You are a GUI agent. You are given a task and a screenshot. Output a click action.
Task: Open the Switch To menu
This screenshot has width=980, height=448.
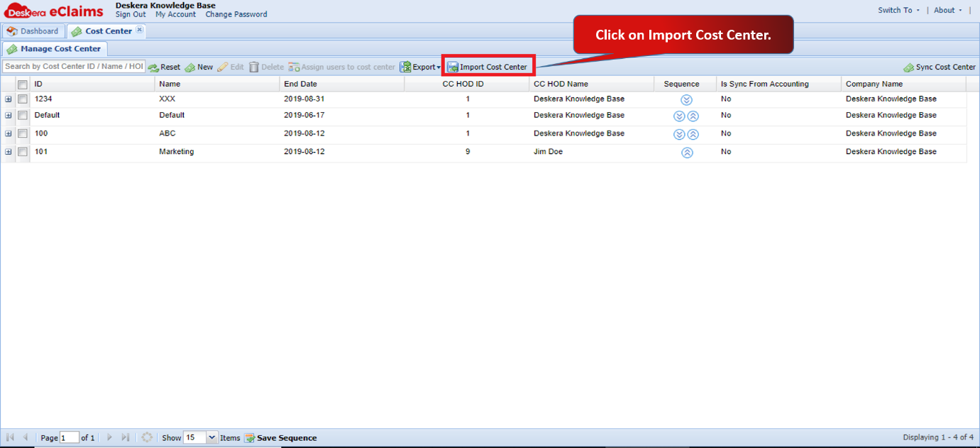(898, 10)
